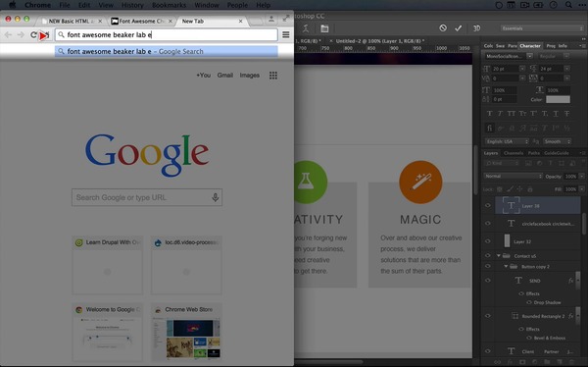Screen dimensions: 588x367
Task: Apply Strikethrough in the Character panel
Action: pyautogui.click(x=567, y=114)
